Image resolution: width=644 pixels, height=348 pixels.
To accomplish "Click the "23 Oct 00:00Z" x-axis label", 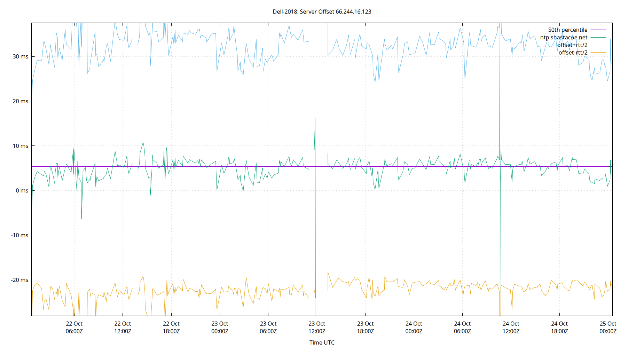I will pyautogui.click(x=220, y=327).
